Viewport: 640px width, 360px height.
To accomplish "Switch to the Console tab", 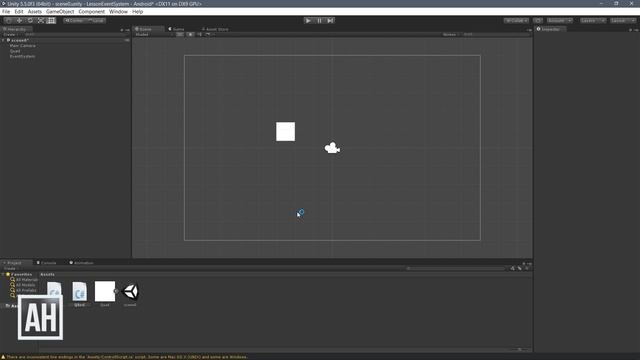I will 47,263.
